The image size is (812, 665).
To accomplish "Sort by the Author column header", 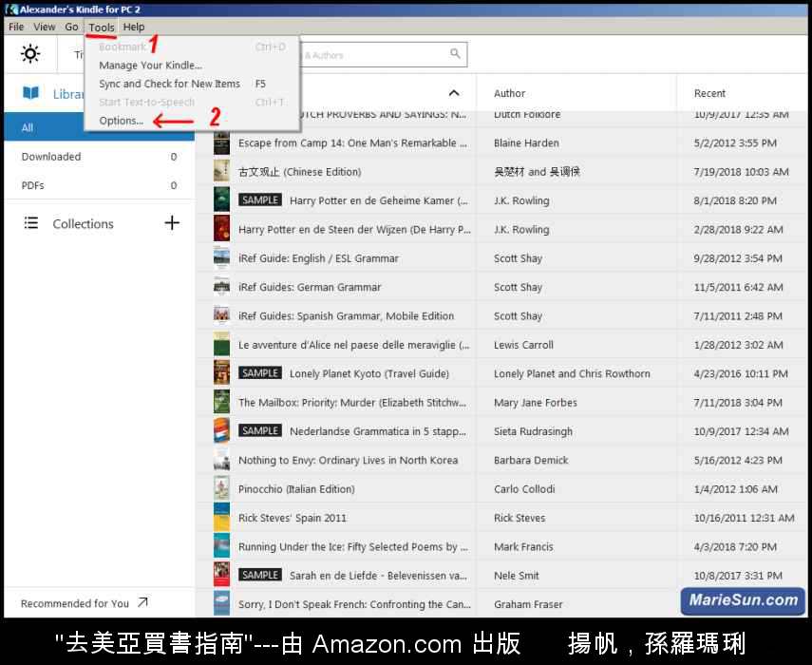I will (510, 93).
